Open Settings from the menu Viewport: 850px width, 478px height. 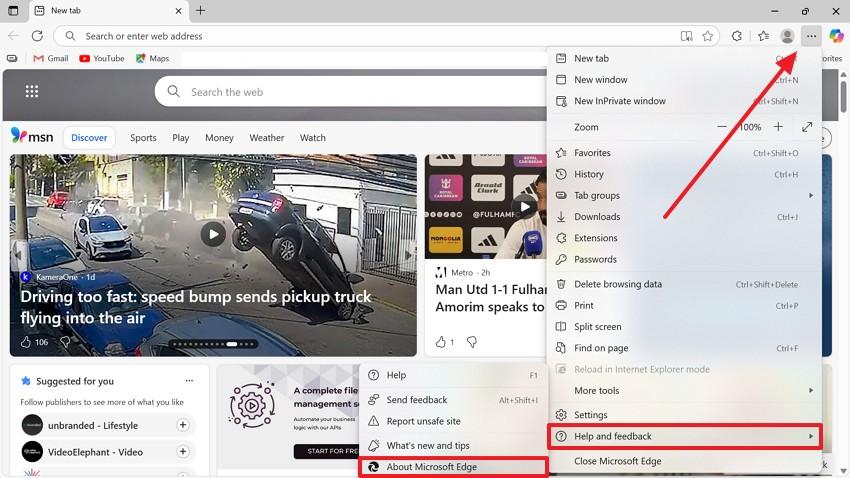point(684,415)
